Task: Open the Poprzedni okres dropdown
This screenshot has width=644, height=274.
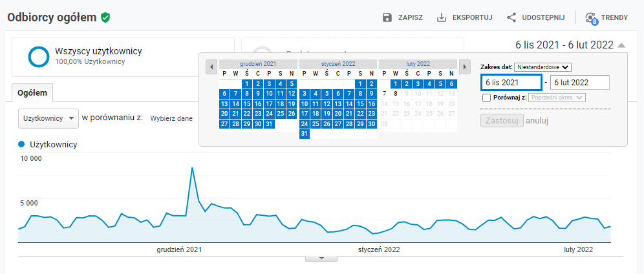Action: (557, 98)
